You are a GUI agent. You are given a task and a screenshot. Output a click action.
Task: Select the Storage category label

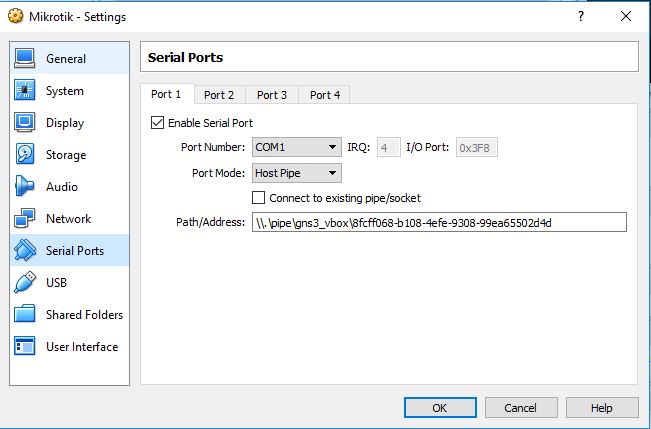pyautogui.click(x=66, y=155)
